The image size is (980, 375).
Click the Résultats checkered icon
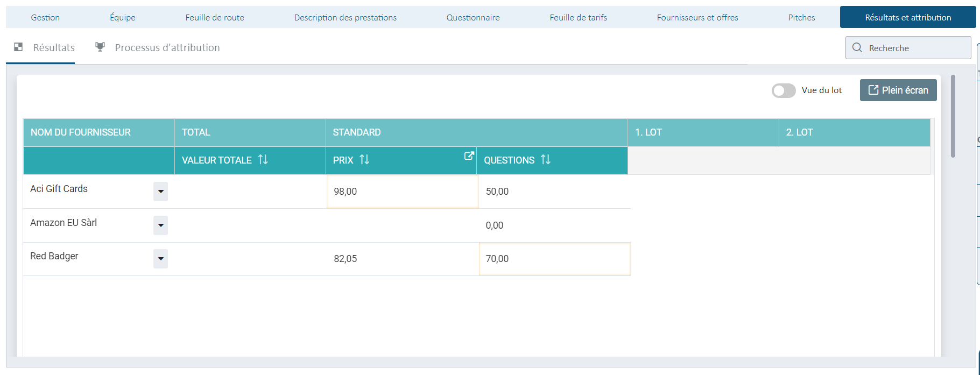tap(18, 47)
